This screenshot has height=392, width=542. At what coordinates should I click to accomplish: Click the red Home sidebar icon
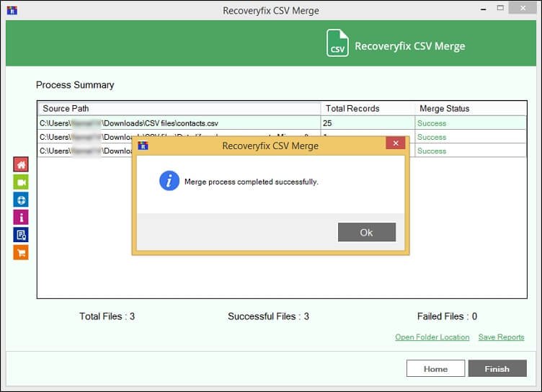click(x=21, y=164)
